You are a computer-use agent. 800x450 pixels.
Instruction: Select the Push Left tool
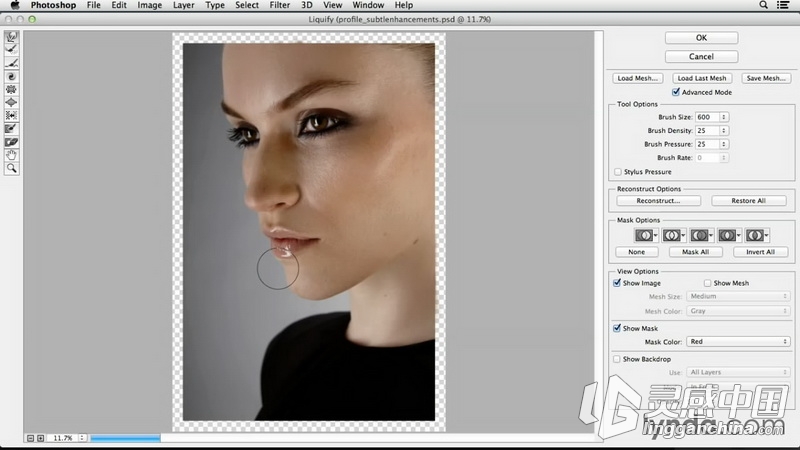(x=11, y=115)
